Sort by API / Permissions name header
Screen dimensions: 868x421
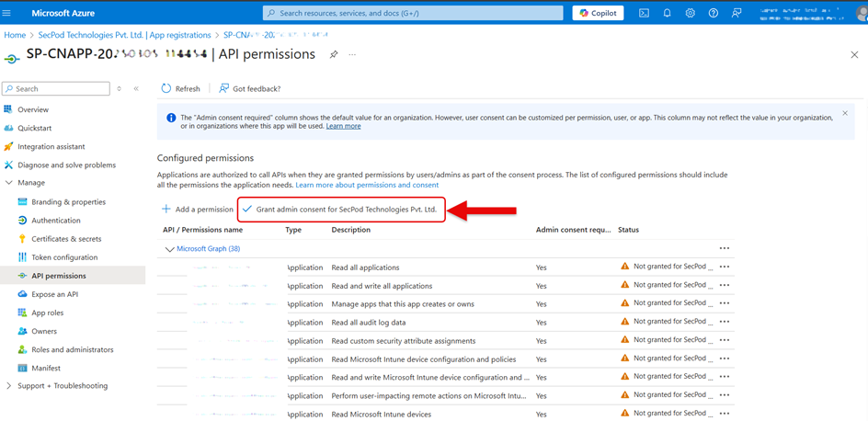click(202, 230)
